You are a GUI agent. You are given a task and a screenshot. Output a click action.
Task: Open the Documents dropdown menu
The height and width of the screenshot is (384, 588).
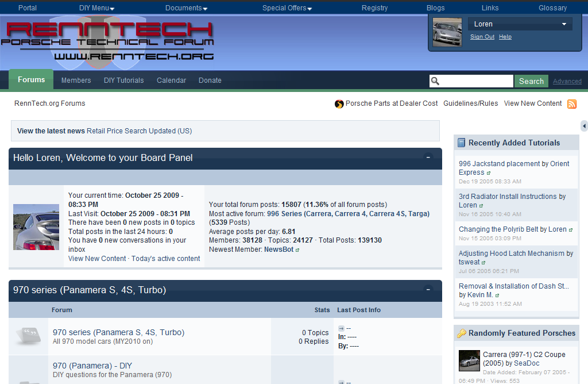point(187,8)
